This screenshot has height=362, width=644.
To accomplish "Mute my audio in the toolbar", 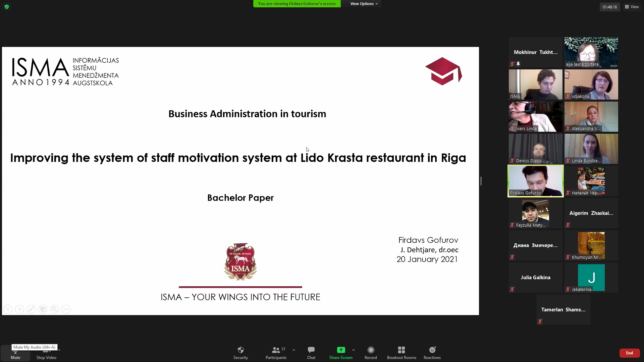I will click(x=15, y=353).
